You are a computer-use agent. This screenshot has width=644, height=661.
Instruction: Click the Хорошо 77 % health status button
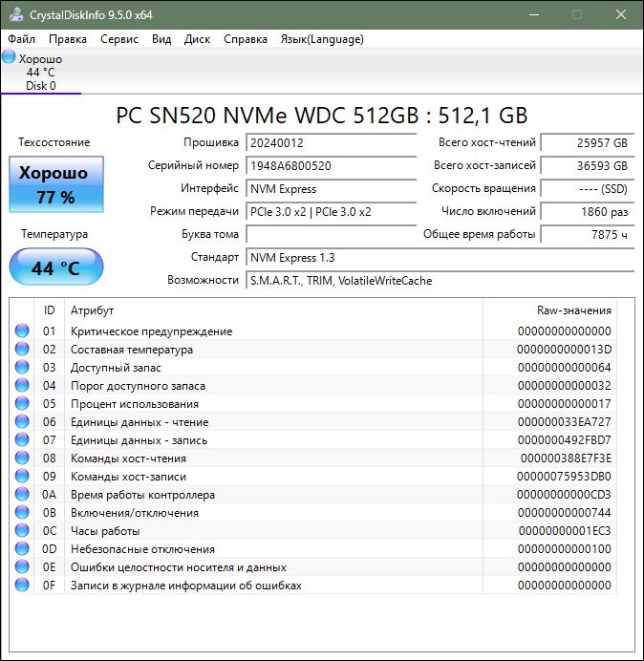point(56,184)
